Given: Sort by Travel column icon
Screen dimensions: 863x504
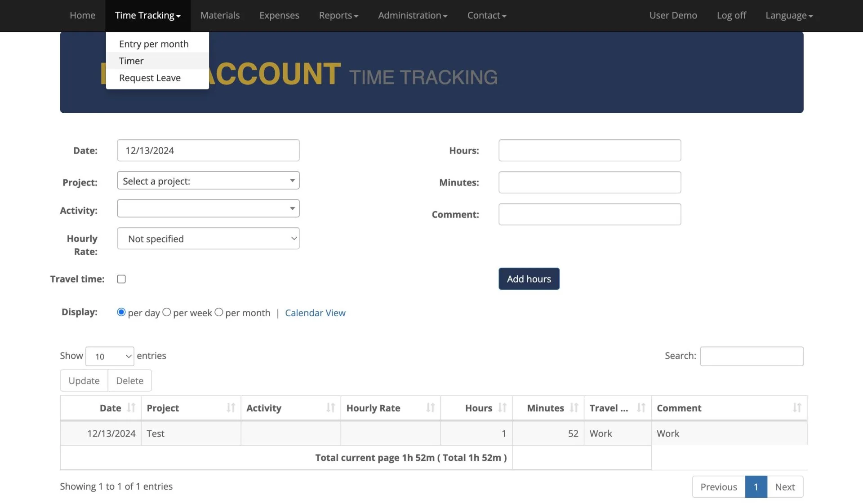Looking at the screenshot, I should click(x=641, y=407).
